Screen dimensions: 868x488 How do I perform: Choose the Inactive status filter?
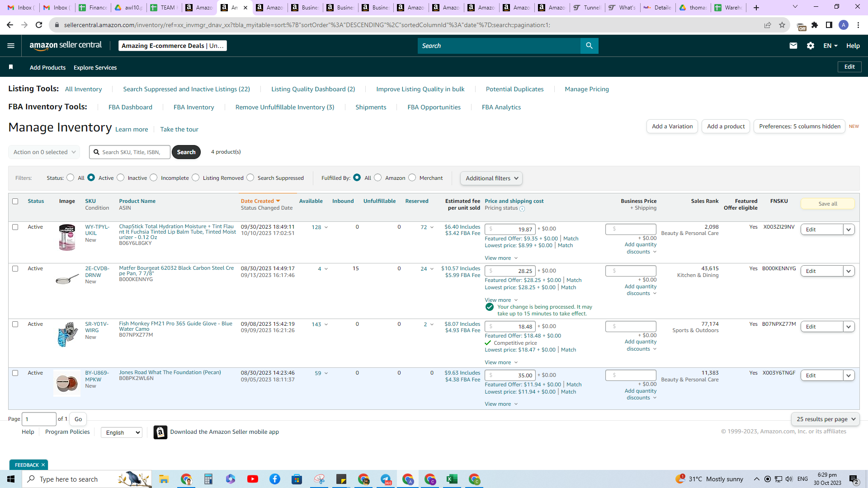tap(121, 178)
